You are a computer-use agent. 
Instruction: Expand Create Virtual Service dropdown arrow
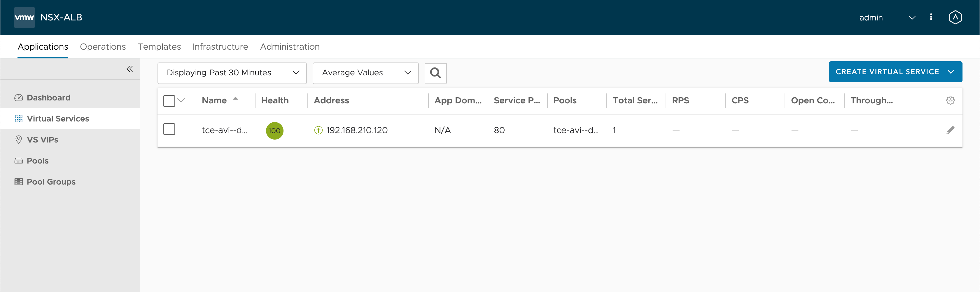[x=951, y=72]
